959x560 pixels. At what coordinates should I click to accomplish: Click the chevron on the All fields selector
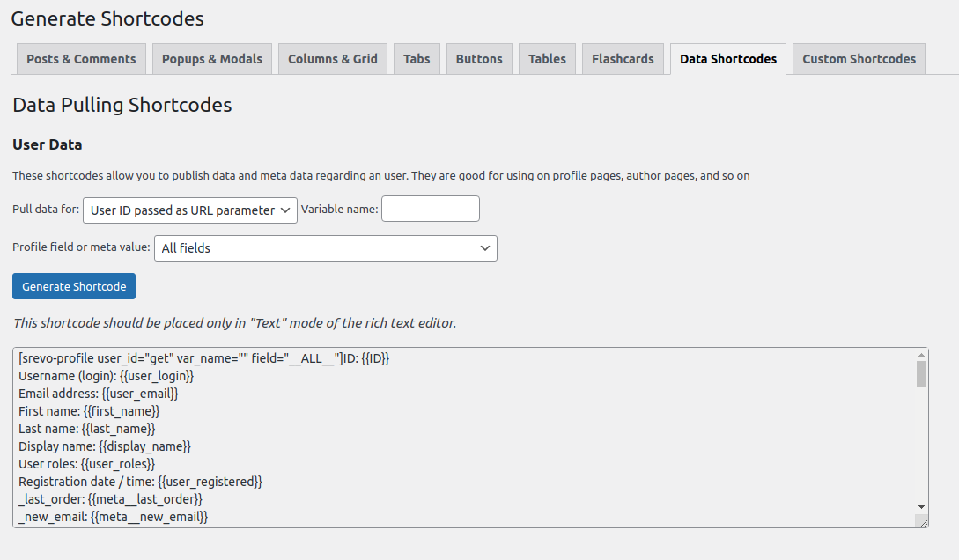click(x=485, y=248)
